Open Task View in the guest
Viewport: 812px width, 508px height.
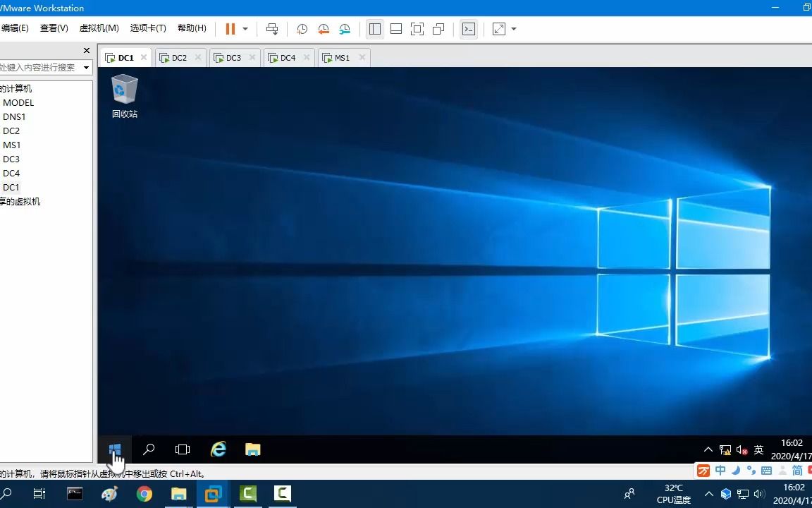pos(183,449)
